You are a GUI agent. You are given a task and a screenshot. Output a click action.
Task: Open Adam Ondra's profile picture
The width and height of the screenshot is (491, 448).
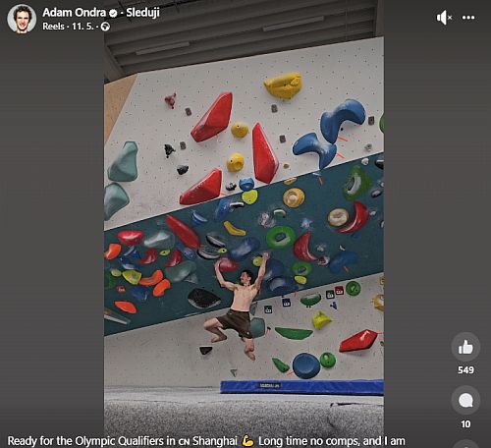[x=22, y=19]
